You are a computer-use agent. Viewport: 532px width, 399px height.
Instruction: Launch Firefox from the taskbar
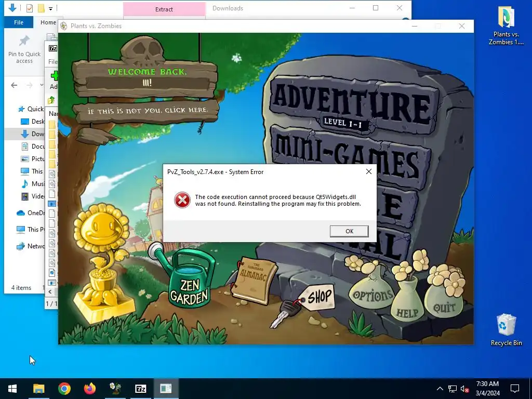[89, 389]
